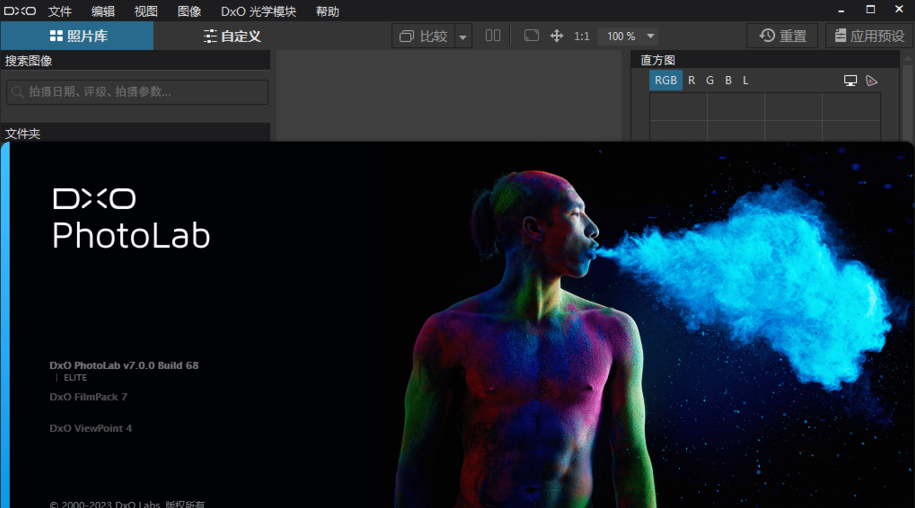The image size is (915, 508).
Task: Click the 'DxO PhotoLab v7.0.0 Build 68' text
Action: point(124,366)
